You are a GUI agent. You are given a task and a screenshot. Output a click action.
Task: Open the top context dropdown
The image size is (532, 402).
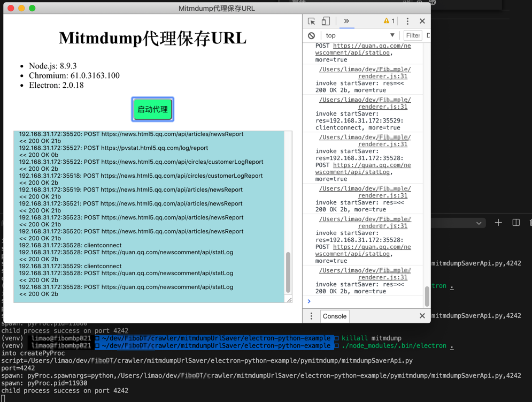pyautogui.click(x=360, y=35)
